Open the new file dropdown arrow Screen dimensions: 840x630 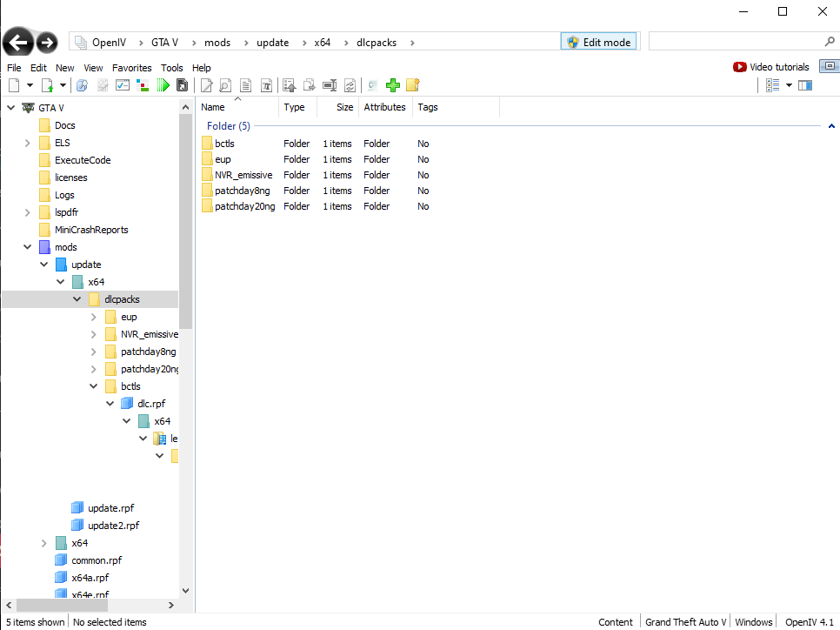30,84
